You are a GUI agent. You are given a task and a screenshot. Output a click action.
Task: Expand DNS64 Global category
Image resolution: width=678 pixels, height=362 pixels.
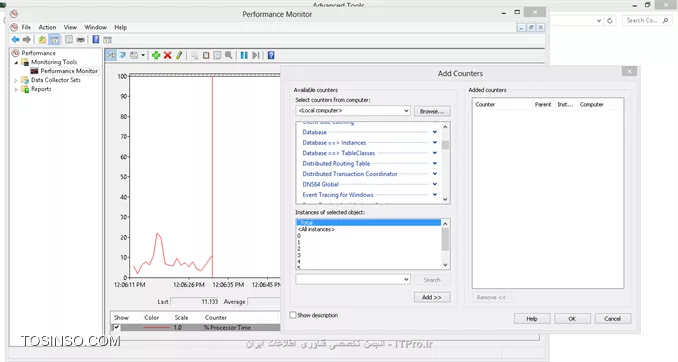[x=435, y=184]
